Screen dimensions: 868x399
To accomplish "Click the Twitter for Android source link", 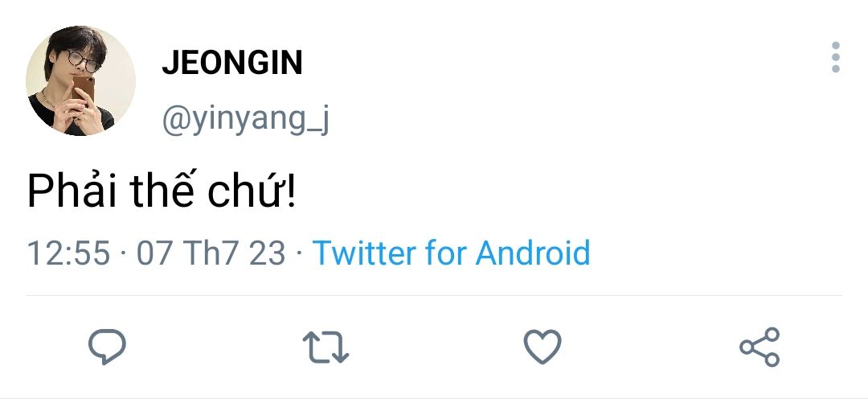I will (451, 253).
